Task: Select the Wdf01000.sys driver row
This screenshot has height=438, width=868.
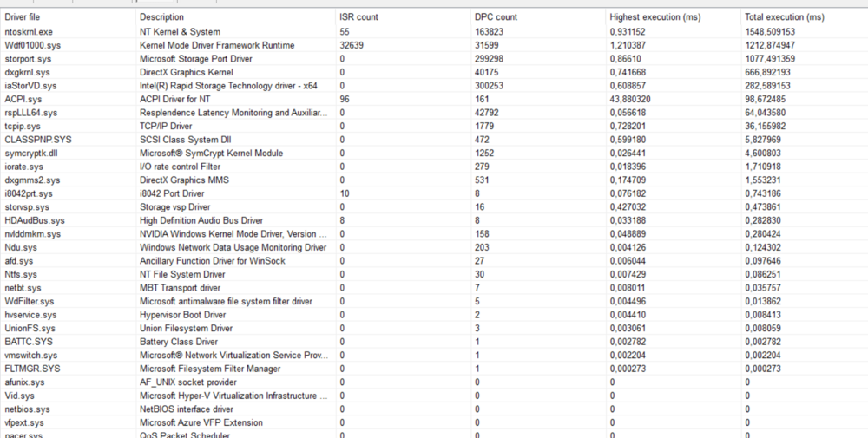Action: coord(32,45)
